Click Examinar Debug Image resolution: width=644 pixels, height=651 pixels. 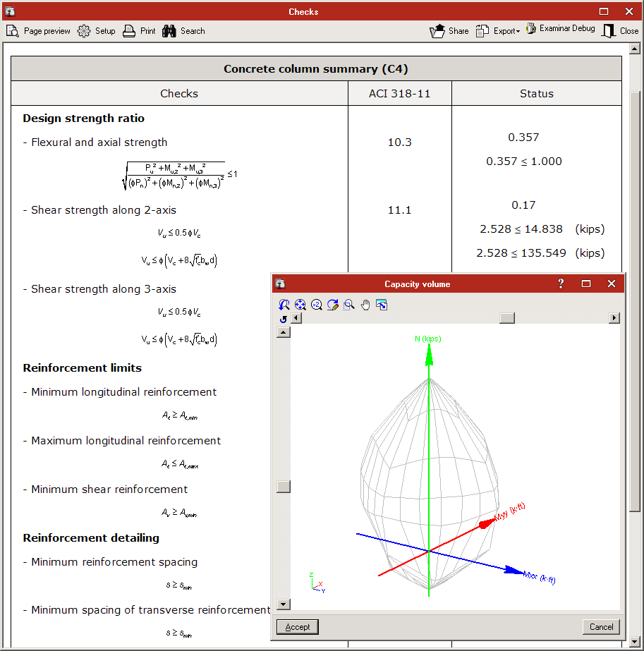point(561,30)
